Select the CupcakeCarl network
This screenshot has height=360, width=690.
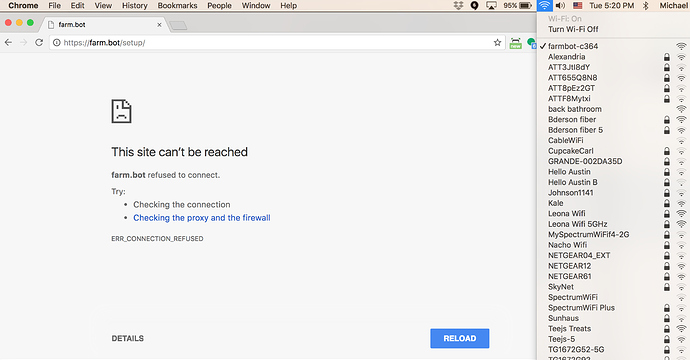click(613, 151)
